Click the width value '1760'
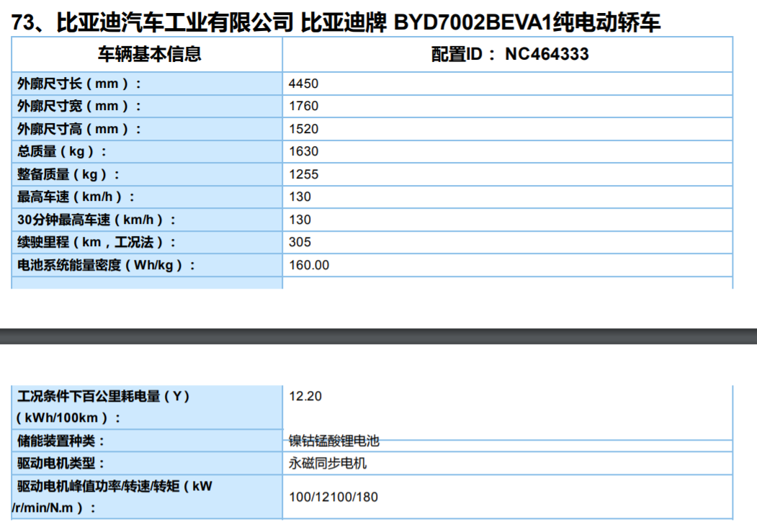This screenshot has height=532, width=757. point(304,106)
